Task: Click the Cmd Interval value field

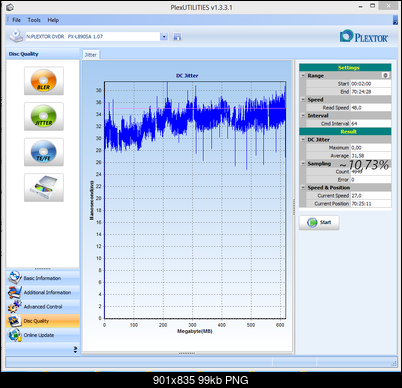Action: 371,124
